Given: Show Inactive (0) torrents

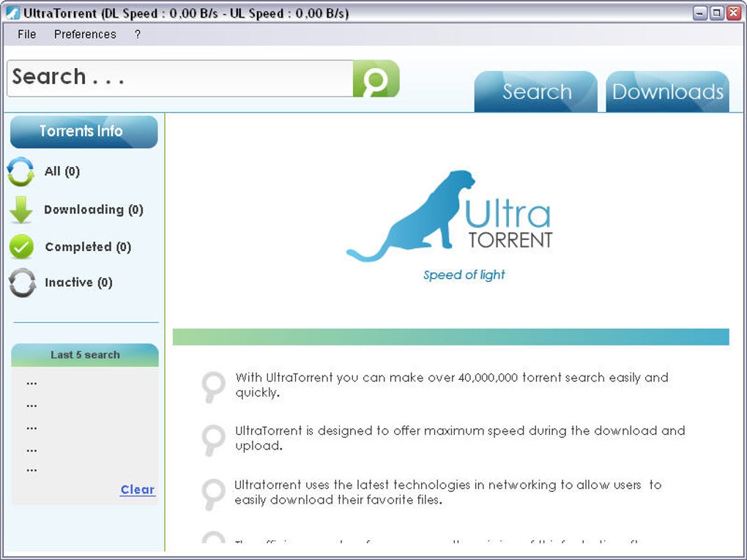Looking at the screenshot, I should pyautogui.click(x=78, y=283).
